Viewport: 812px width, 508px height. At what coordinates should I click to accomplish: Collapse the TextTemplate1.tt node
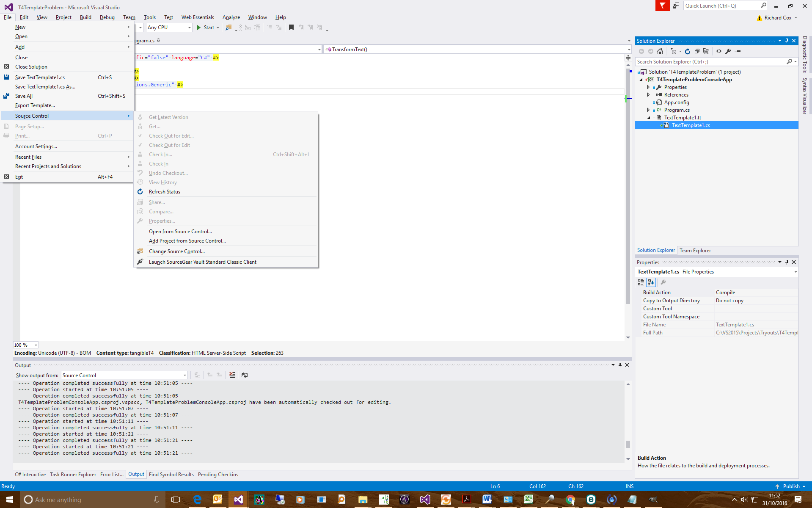[x=649, y=118]
